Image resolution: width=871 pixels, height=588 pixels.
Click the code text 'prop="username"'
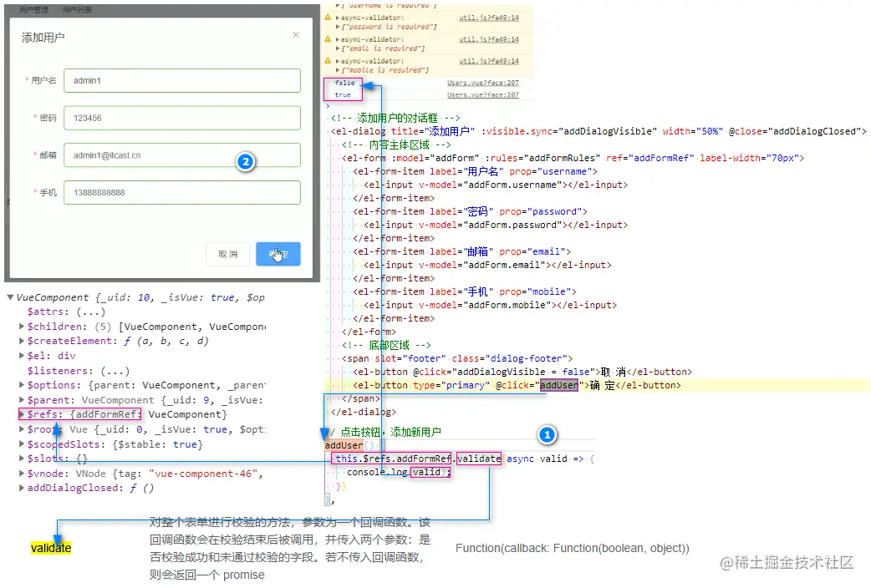pyautogui.click(x=551, y=171)
